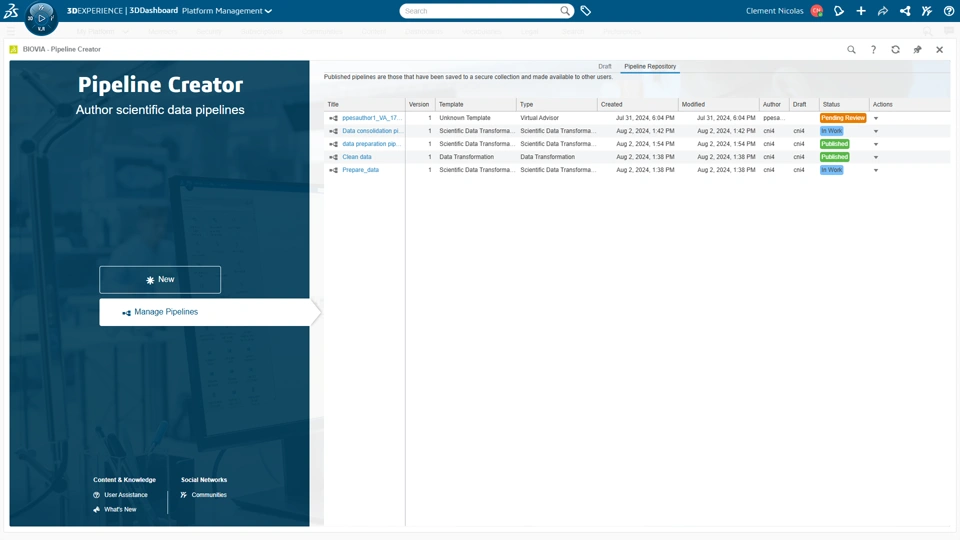This screenshot has width=960, height=540.
Task: Open the Prepare_data pipeline link
Action: (361, 170)
